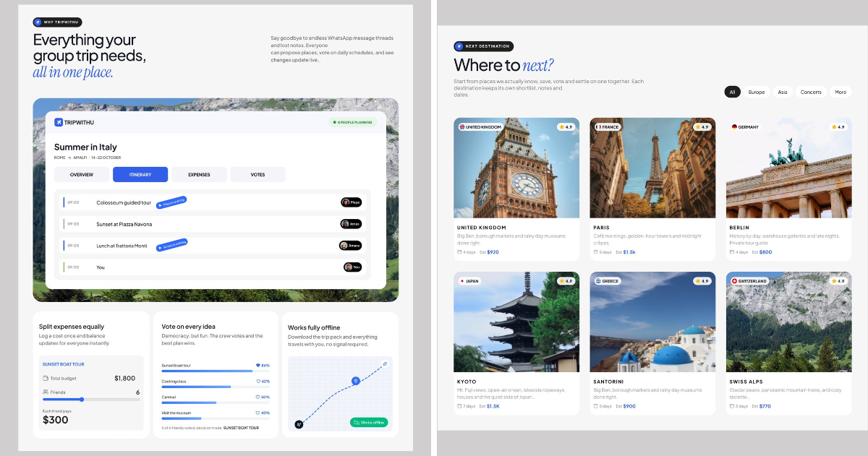Click the icon in Next Destination badge
This screenshot has width=868, height=456.
(459, 46)
